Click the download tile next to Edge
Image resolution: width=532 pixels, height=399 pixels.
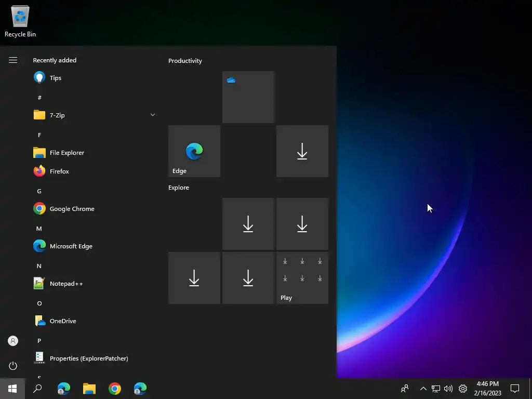tap(302, 151)
